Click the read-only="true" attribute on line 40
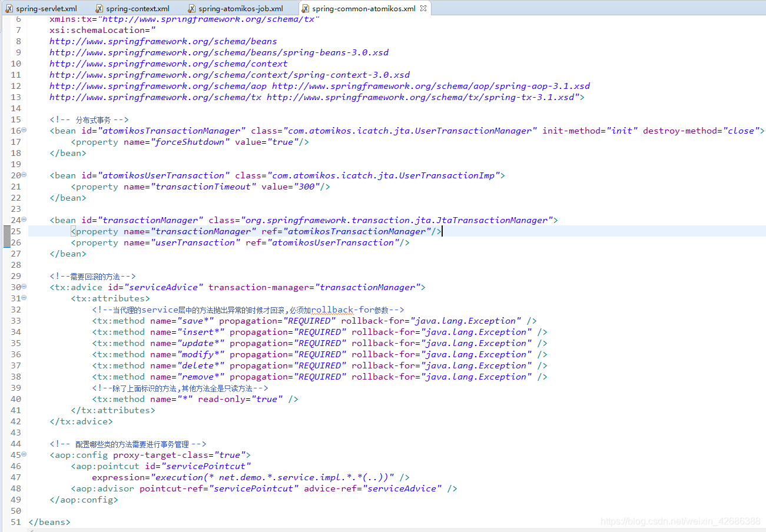766x532 pixels. 240,399
